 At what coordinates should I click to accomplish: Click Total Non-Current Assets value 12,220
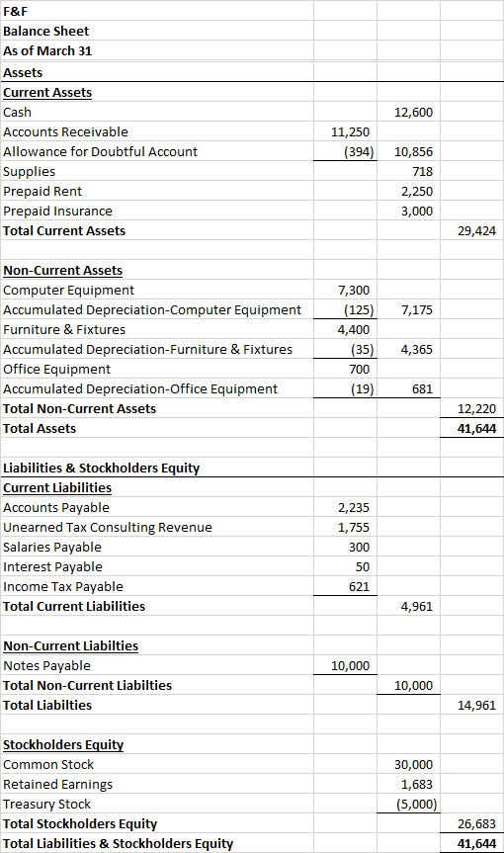476,409
